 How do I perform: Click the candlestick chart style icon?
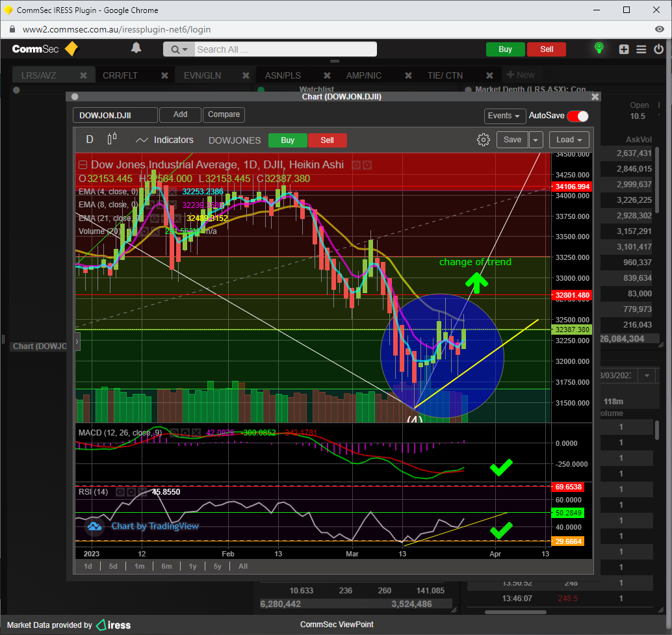click(x=112, y=139)
